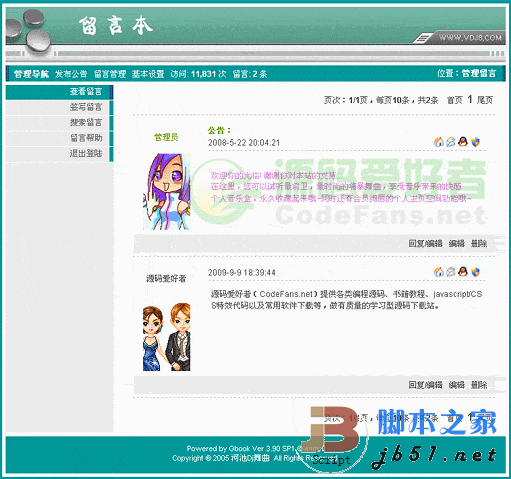Click shield IP icon on 管理员 announcement
Screen dimensions: 511x479
[475, 142]
